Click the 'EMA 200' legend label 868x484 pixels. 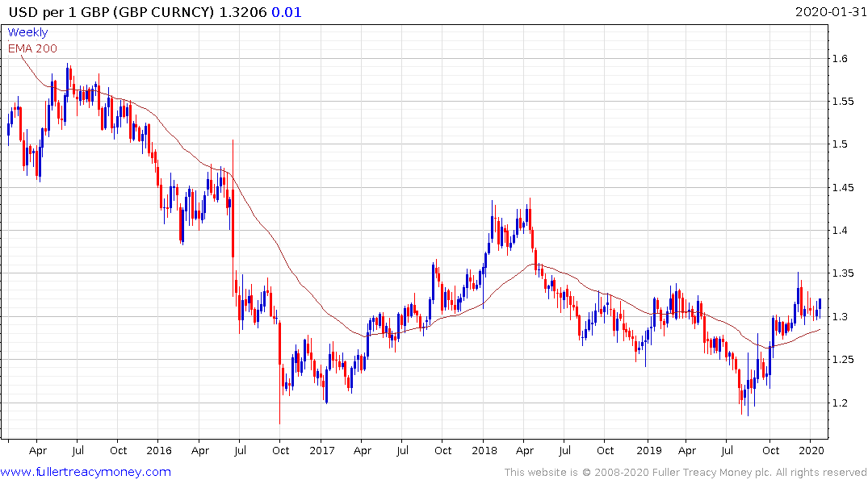(32, 48)
